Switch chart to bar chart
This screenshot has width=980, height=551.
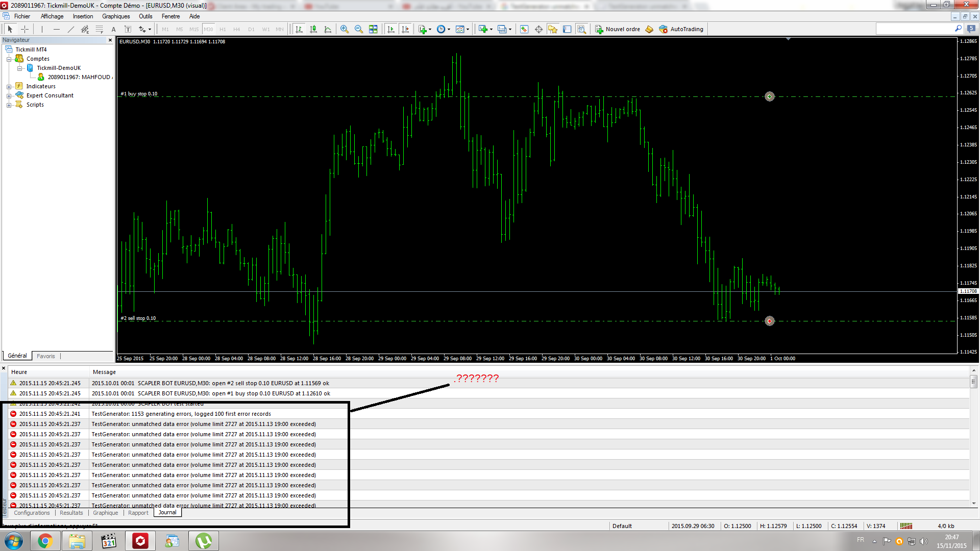(x=299, y=29)
